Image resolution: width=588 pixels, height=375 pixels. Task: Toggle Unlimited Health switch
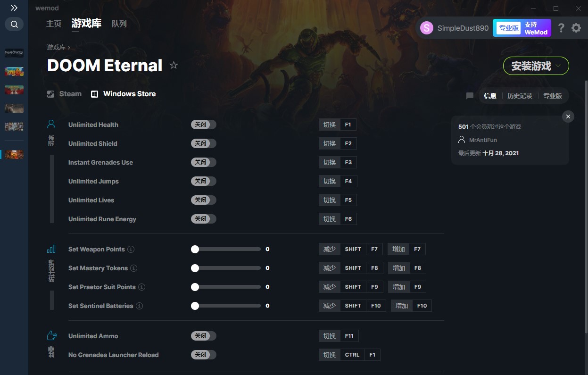tap(204, 125)
